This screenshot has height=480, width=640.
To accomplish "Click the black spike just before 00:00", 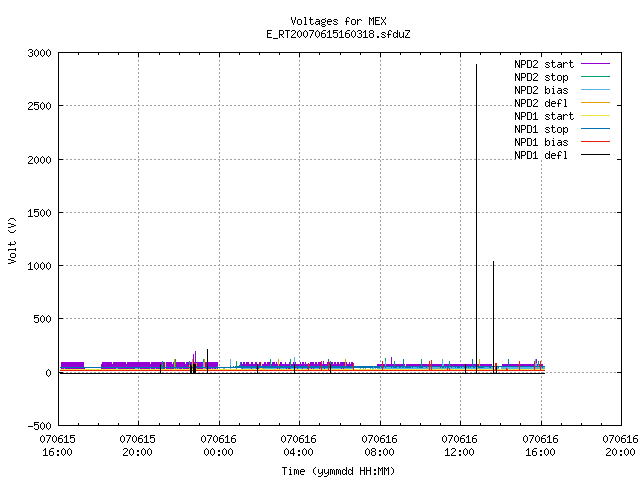I will pos(207,361).
